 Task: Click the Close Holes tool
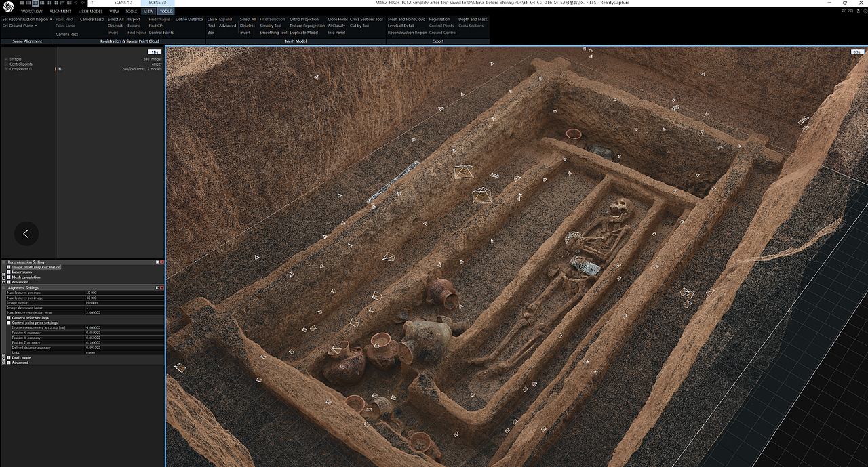tap(338, 19)
